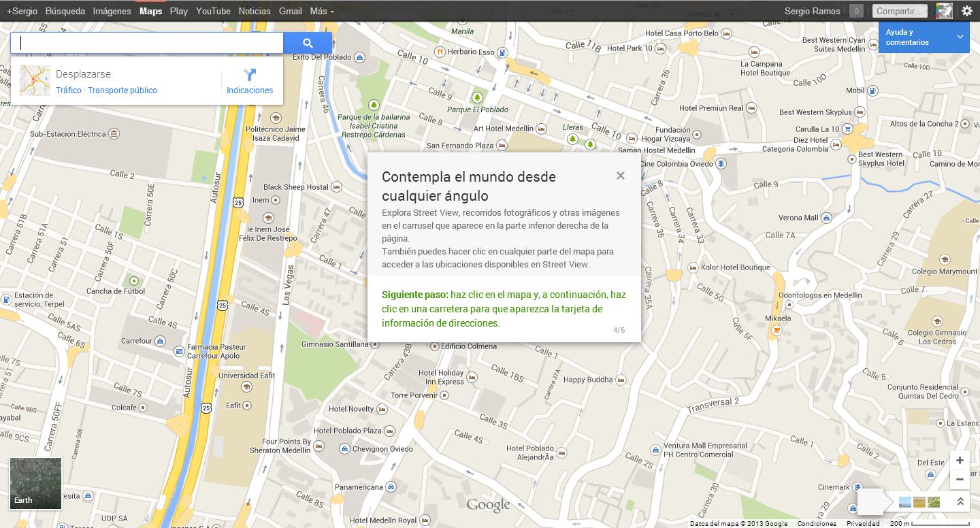
Task: Click into the maps search field
Action: click(x=147, y=43)
